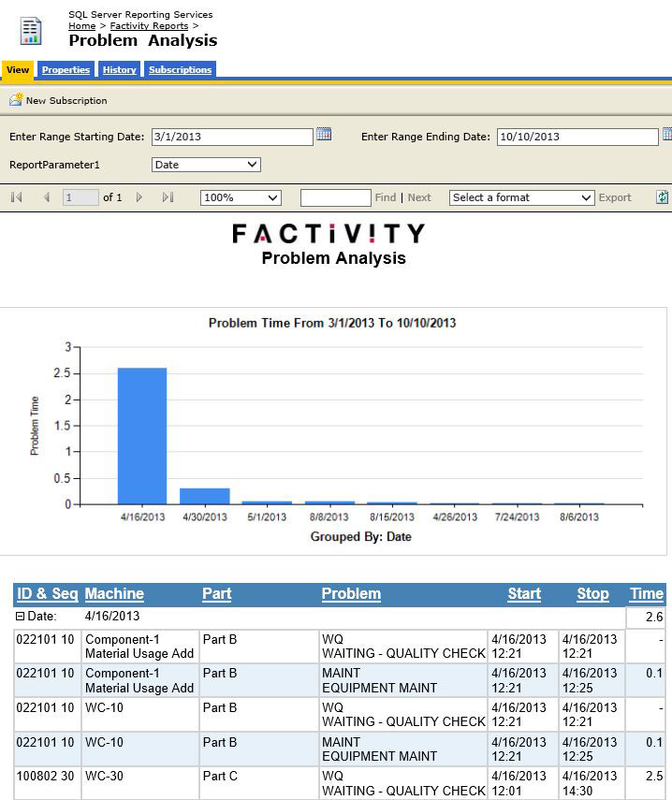Click the Home breadcrumb link
The image size is (672, 800).
(x=82, y=26)
